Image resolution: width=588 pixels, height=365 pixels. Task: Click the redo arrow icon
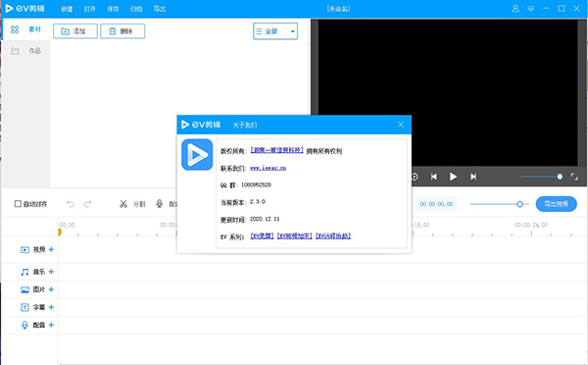coord(88,204)
